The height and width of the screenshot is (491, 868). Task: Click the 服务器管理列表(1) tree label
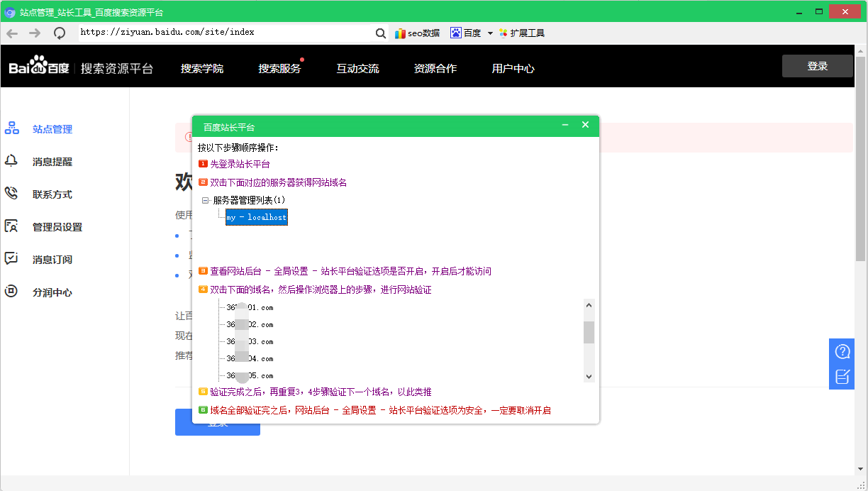[x=249, y=200]
